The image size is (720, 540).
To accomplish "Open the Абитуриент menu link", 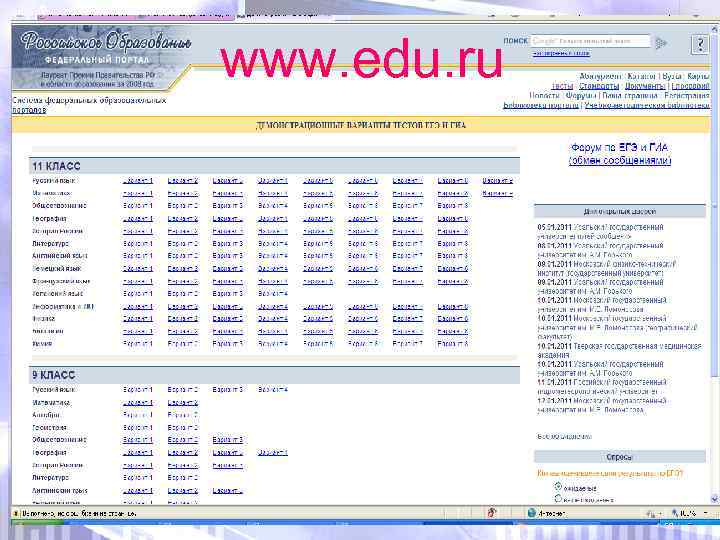I will pos(600,76).
